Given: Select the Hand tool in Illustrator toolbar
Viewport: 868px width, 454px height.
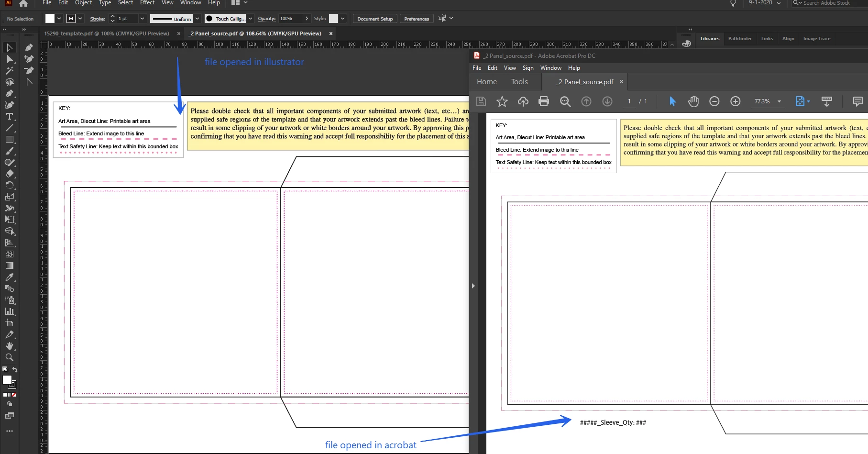Looking at the screenshot, I should point(10,346).
